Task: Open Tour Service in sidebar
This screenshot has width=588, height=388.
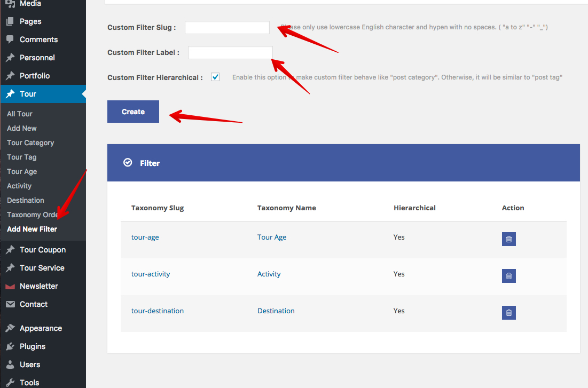Action: 42,268
